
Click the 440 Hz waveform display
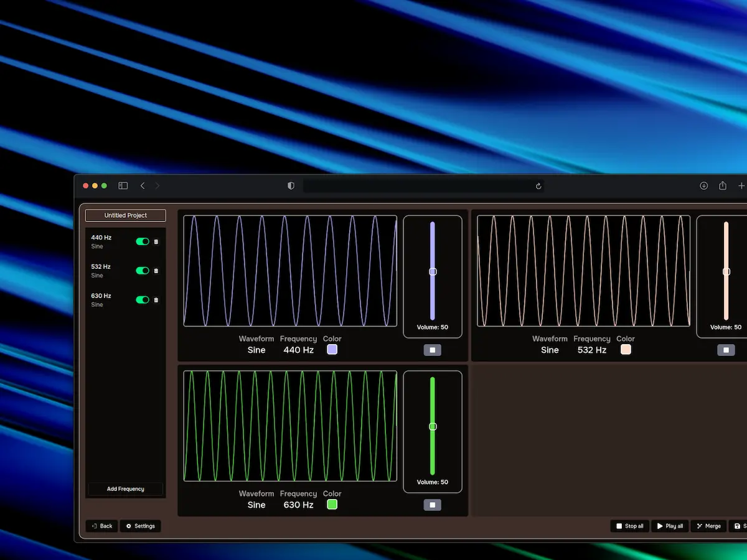(290, 271)
